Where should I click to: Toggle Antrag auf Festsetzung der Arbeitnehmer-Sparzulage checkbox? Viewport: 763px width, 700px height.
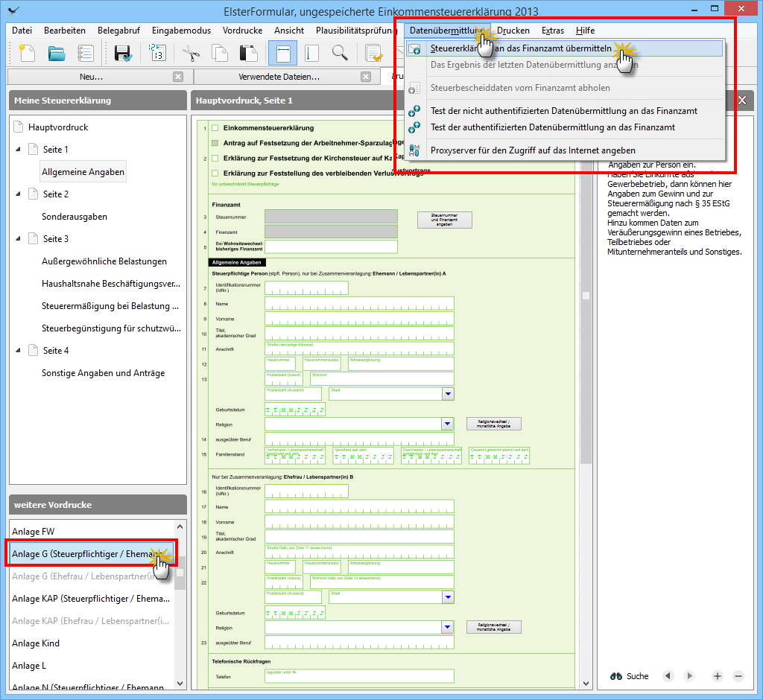pyautogui.click(x=215, y=143)
